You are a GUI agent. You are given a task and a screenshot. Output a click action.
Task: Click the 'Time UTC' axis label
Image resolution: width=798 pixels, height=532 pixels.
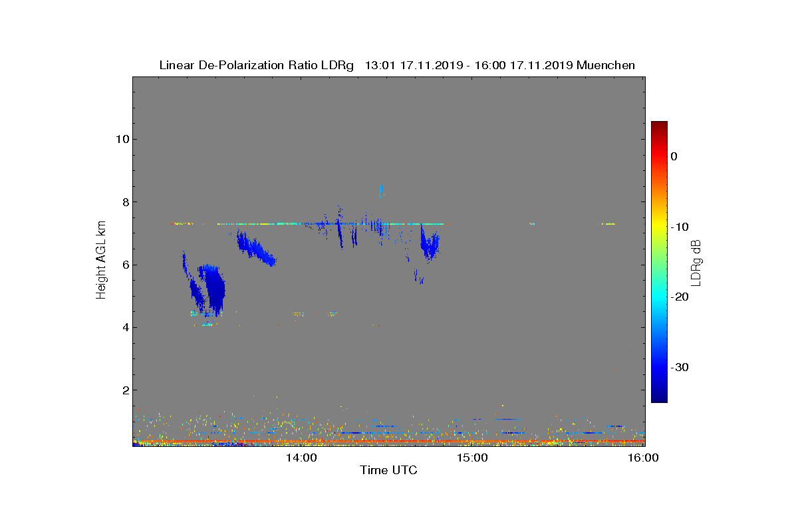click(388, 470)
